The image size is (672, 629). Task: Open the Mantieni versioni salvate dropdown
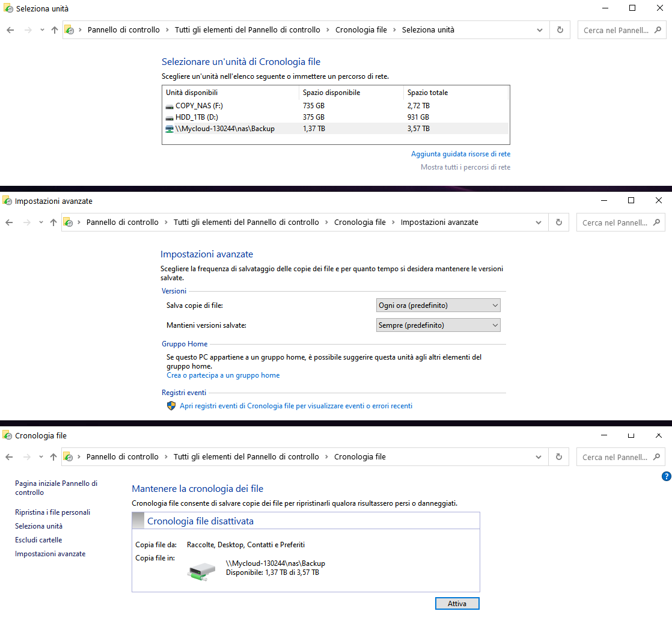coord(438,325)
